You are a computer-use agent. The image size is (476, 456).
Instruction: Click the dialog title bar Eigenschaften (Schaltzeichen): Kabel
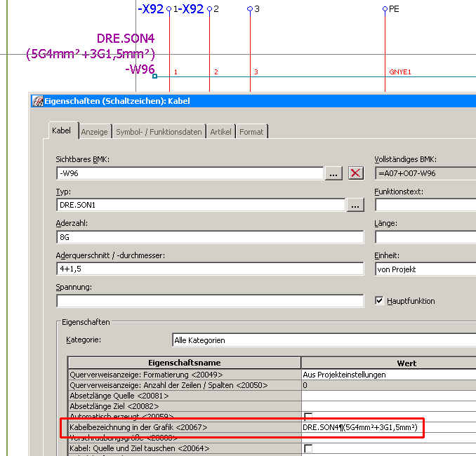point(253,101)
